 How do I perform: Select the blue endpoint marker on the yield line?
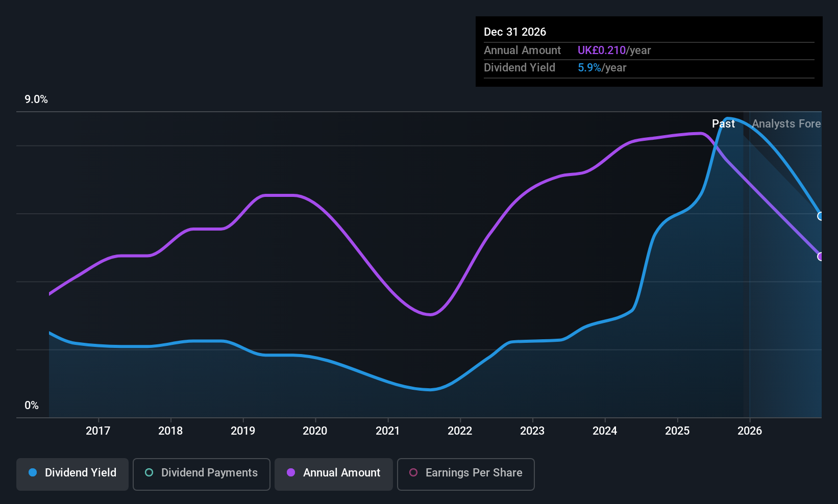(x=820, y=217)
